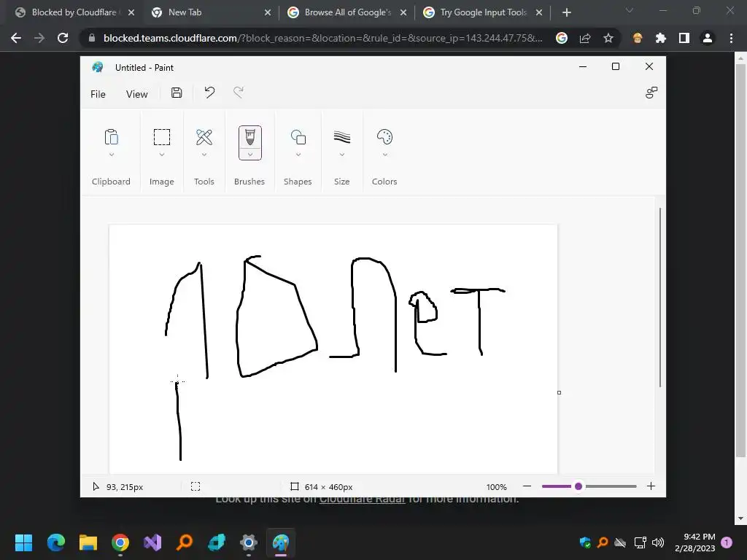Open the Windows Start menu
This screenshot has width=747, height=560.
(x=23, y=542)
